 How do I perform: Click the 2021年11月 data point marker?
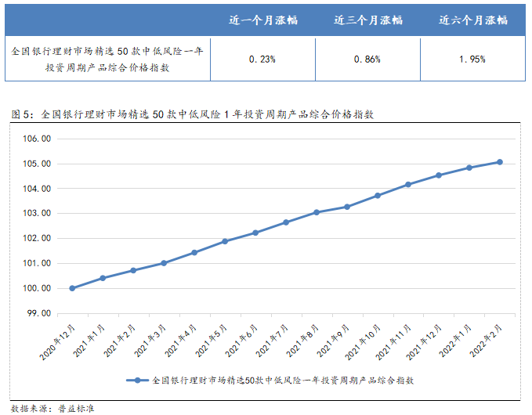point(408,185)
